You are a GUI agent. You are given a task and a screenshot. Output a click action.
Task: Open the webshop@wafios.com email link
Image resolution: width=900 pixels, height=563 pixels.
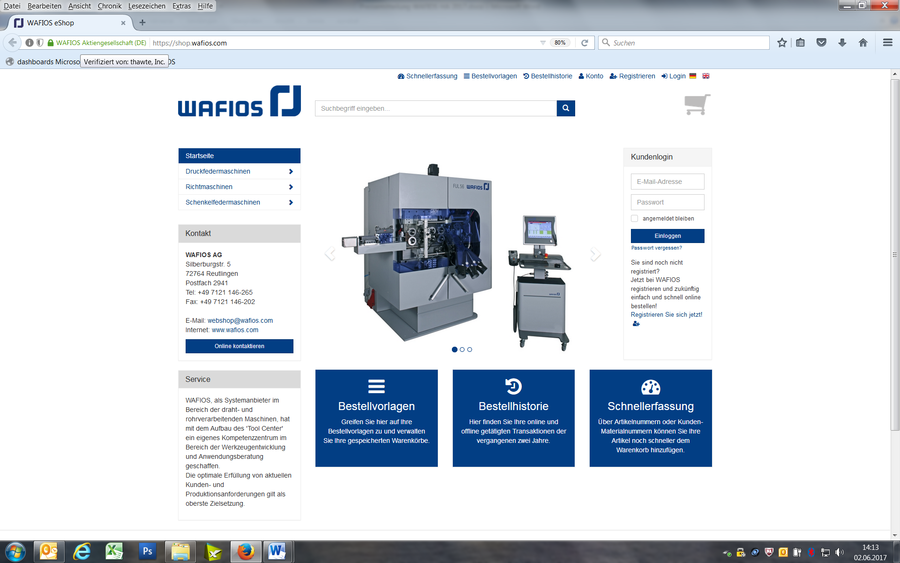(x=240, y=321)
